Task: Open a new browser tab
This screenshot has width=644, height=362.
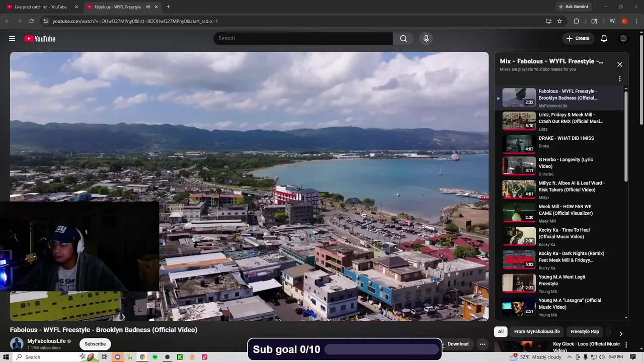Action: tap(168, 7)
